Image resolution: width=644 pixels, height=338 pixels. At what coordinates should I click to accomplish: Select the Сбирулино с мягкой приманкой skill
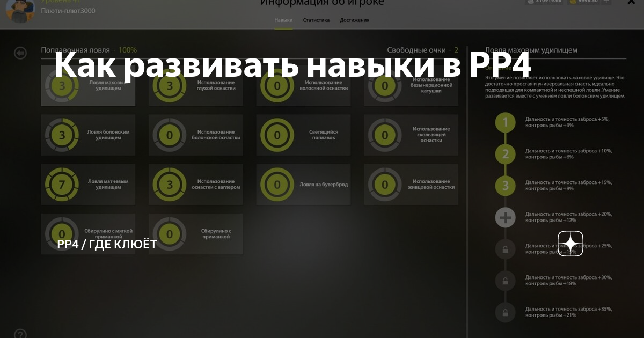click(x=88, y=234)
